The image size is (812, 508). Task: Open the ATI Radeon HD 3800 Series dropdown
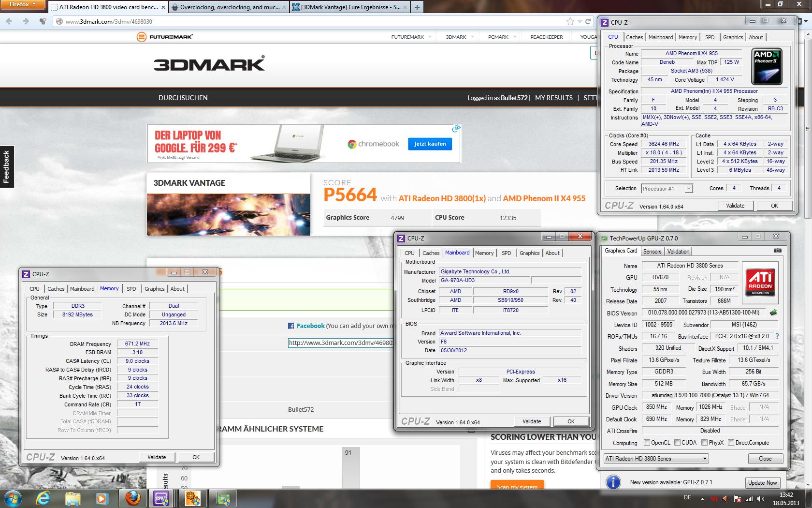click(x=656, y=458)
